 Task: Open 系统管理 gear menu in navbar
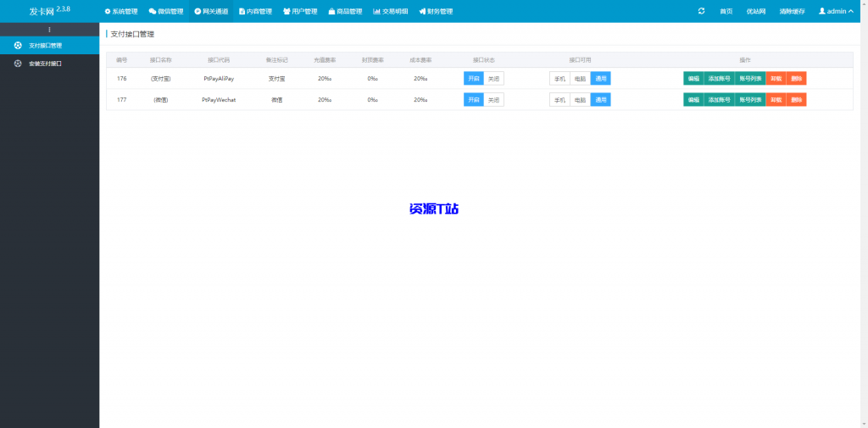(120, 12)
